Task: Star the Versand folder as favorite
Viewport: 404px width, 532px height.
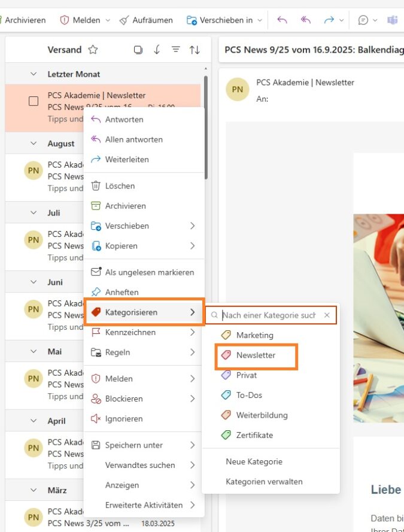Action: point(93,50)
